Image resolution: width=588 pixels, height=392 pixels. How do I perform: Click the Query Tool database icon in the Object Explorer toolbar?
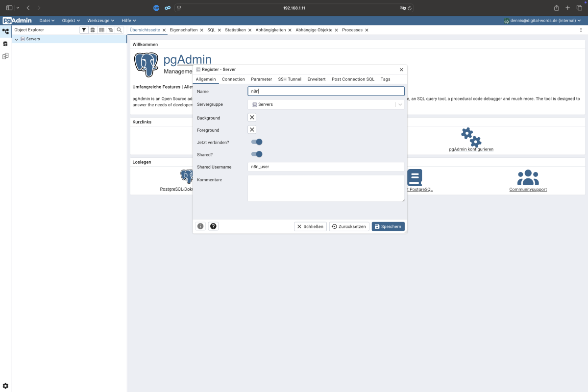coord(93,30)
